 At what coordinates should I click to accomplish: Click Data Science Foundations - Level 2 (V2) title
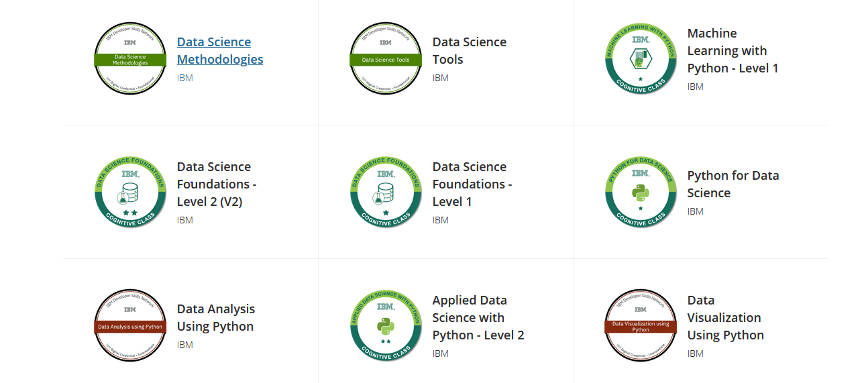[216, 184]
